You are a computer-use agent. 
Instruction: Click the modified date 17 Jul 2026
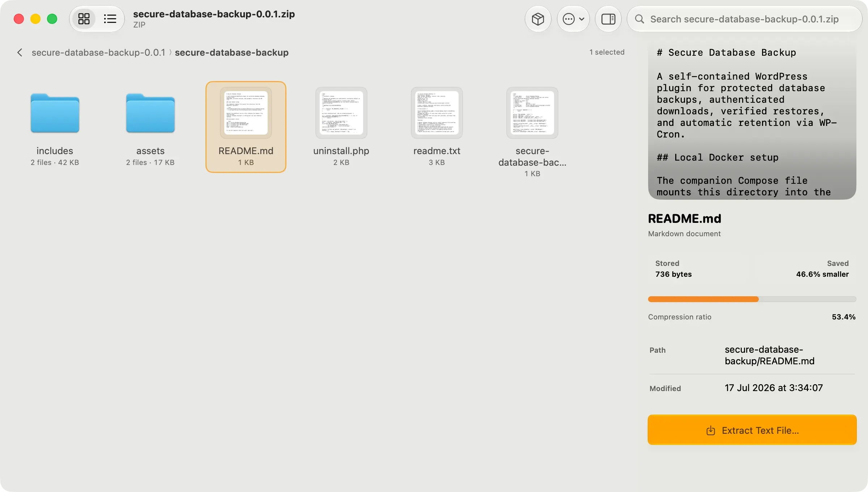pyautogui.click(x=774, y=388)
